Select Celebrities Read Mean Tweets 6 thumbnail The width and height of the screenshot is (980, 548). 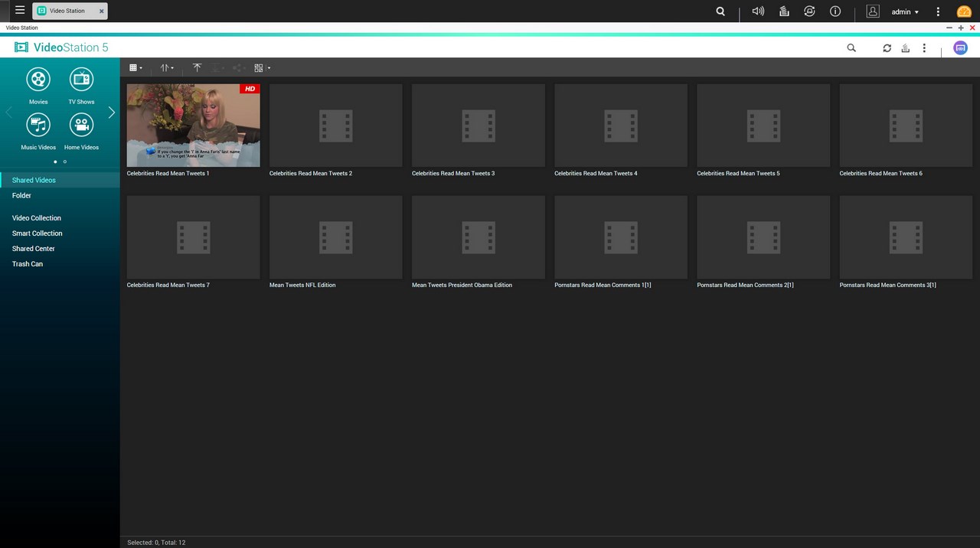pyautogui.click(x=906, y=126)
